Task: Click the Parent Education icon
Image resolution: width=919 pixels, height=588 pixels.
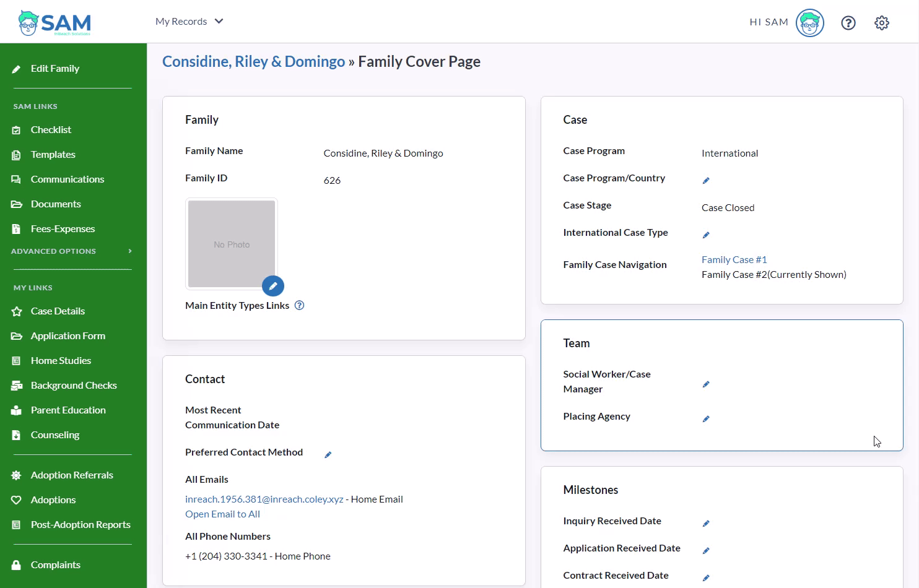Action: [x=17, y=410]
